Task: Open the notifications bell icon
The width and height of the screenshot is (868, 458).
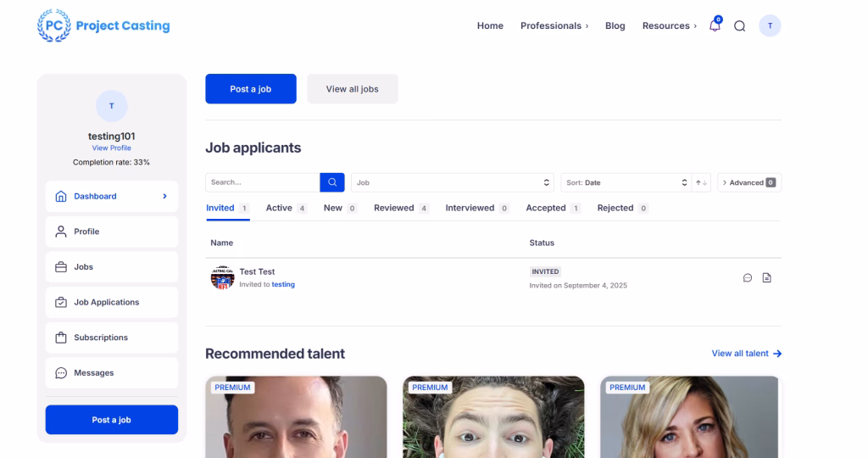Action: [x=715, y=25]
